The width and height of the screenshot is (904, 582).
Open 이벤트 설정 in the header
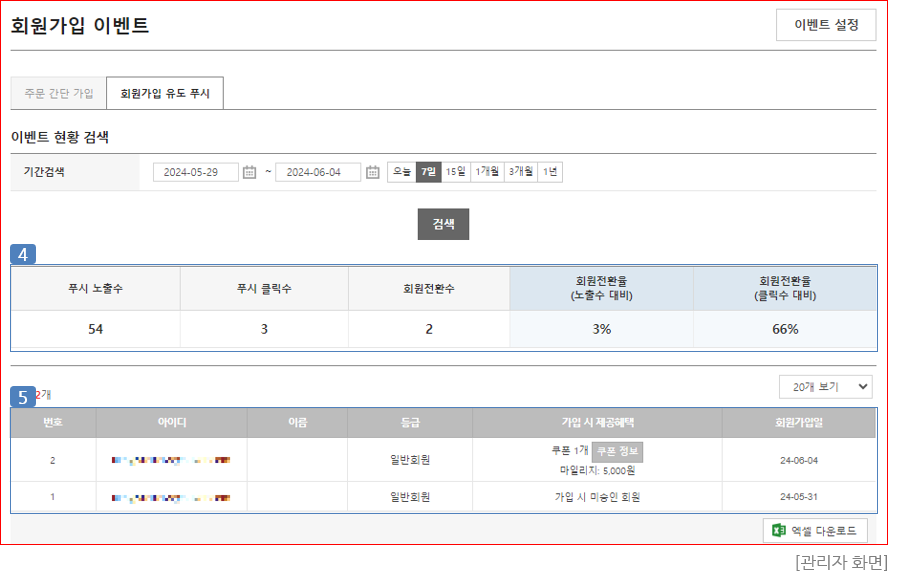(x=826, y=25)
